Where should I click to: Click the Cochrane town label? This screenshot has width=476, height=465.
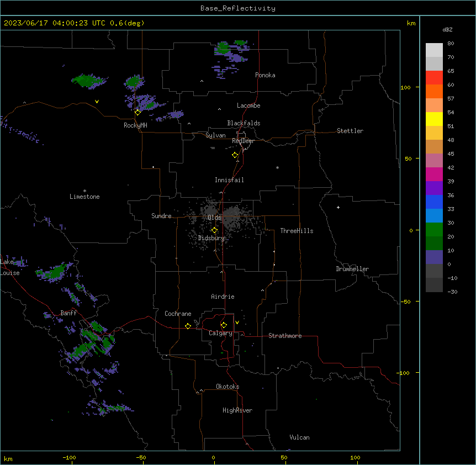178,314
